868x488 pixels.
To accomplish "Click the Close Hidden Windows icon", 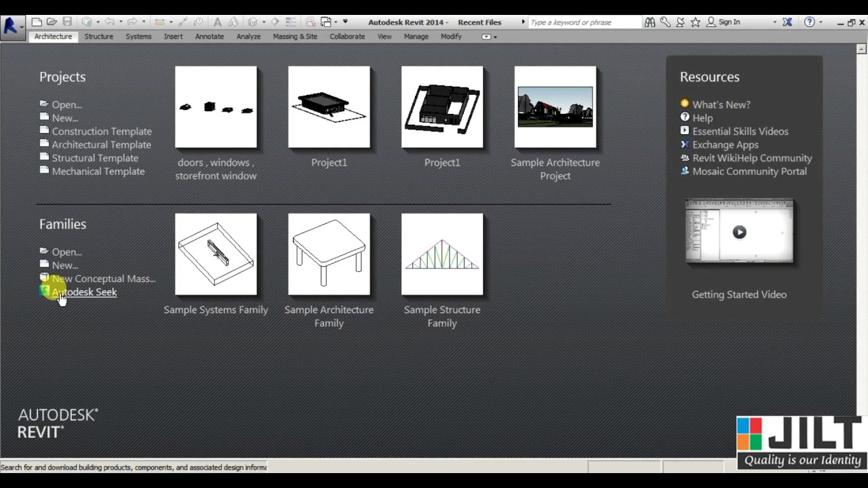I will [x=310, y=22].
